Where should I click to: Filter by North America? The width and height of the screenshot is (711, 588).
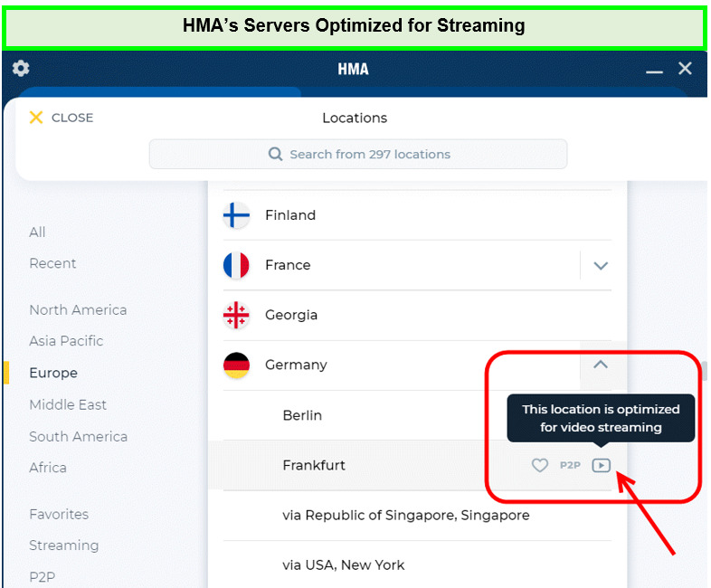pos(78,310)
